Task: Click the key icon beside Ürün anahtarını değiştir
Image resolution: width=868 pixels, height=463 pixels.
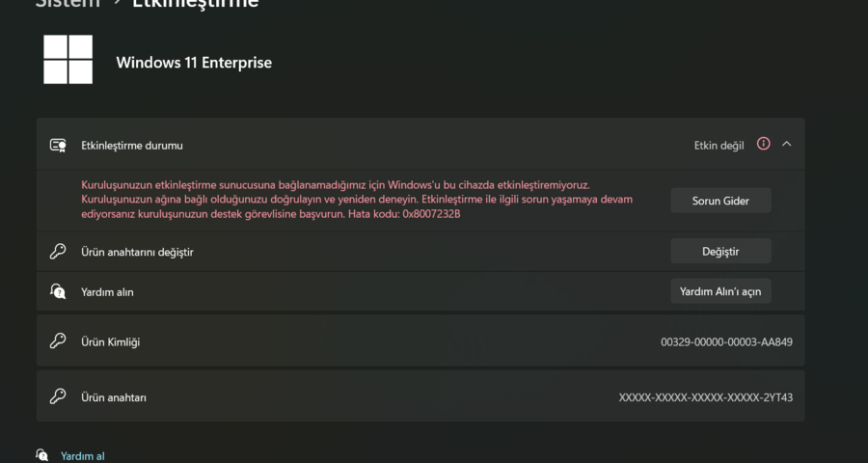Action: tap(58, 252)
